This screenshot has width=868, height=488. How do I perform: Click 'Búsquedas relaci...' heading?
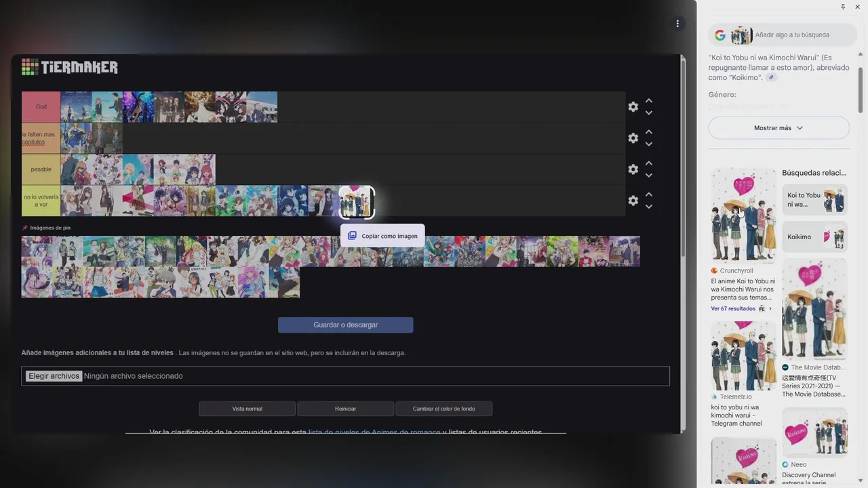(814, 173)
